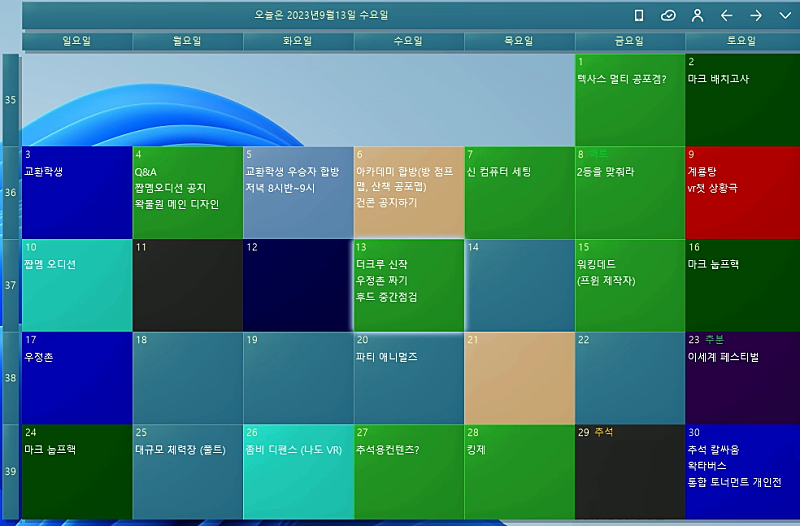Image resolution: width=800 pixels, height=526 pixels.
Task: Click 추석 칼싸움 on day 30
Action: tap(713, 450)
